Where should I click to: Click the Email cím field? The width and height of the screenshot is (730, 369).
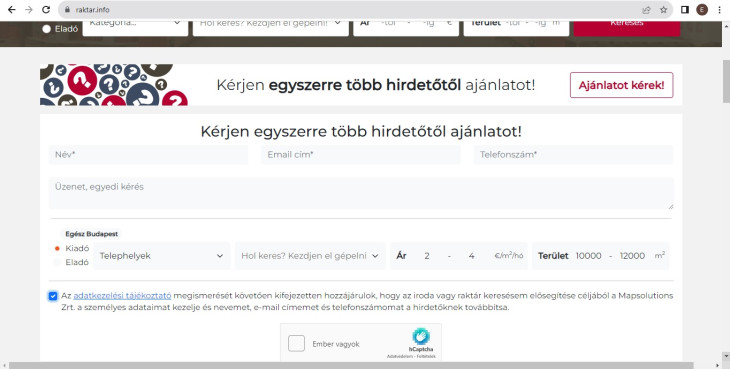[x=361, y=155]
